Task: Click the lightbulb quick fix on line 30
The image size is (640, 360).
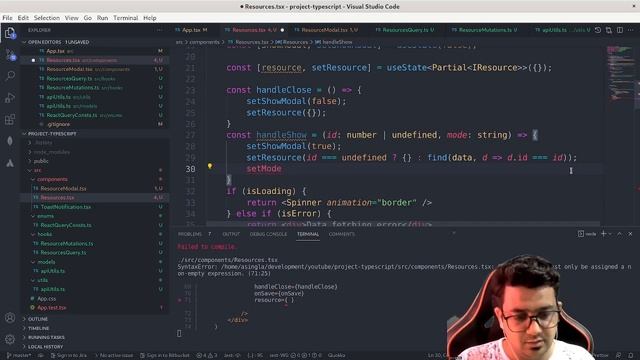Action: [210, 166]
